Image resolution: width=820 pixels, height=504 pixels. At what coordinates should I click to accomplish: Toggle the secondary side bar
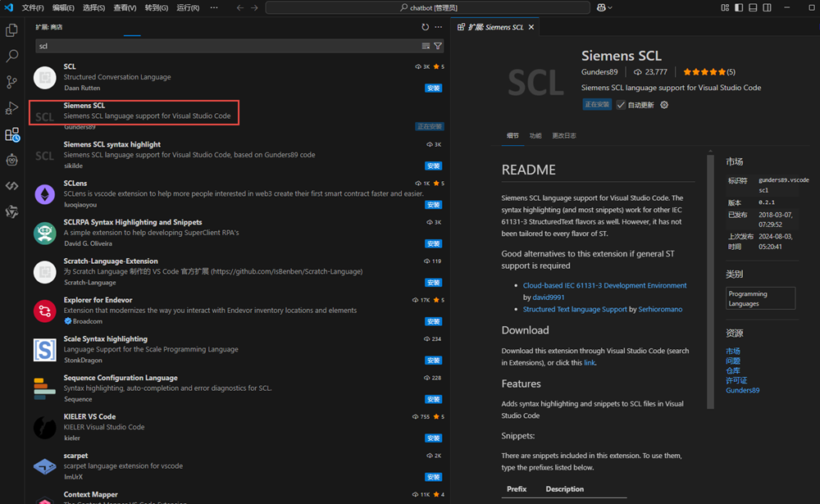pos(767,8)
